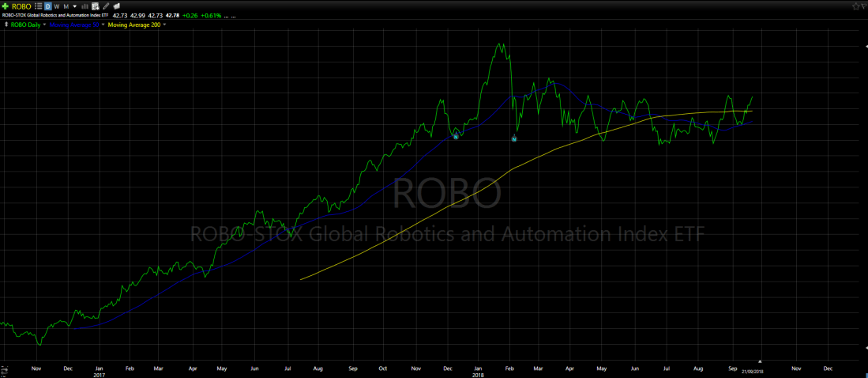The width and height of the screenshot is (868, 378).
Task: Switch chart to Daily (D) timeframe
Action: coord(48,6)
